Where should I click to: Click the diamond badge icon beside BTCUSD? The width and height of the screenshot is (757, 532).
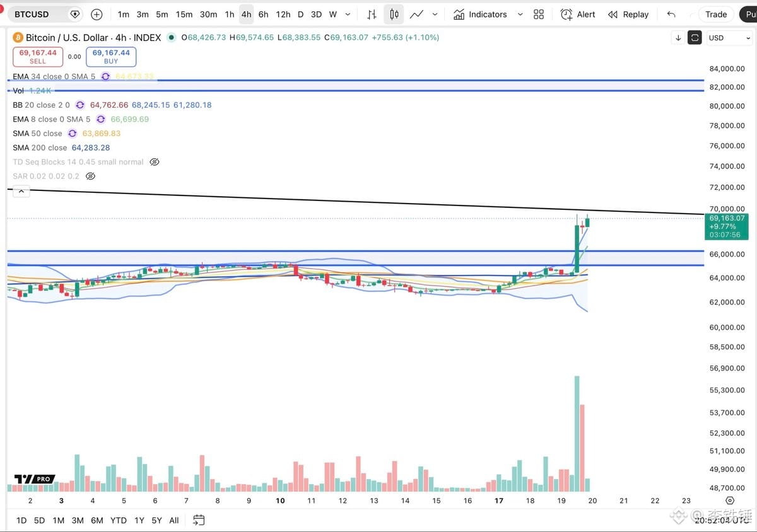(75, 14)
